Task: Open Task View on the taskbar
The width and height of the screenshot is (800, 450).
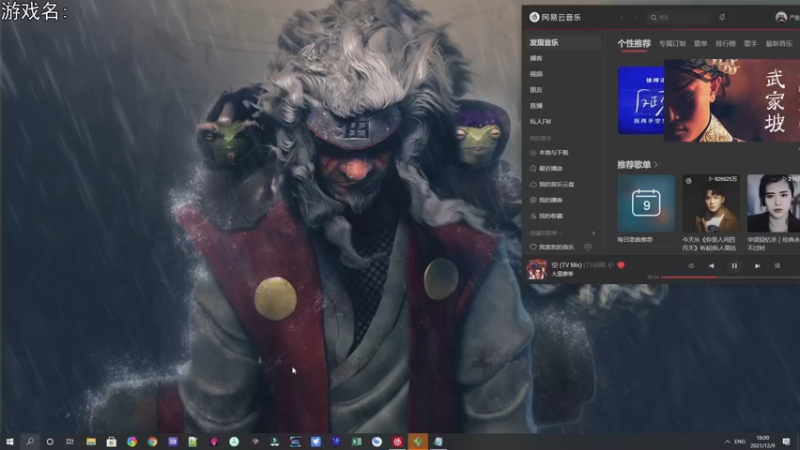Action: pos(70,441)
